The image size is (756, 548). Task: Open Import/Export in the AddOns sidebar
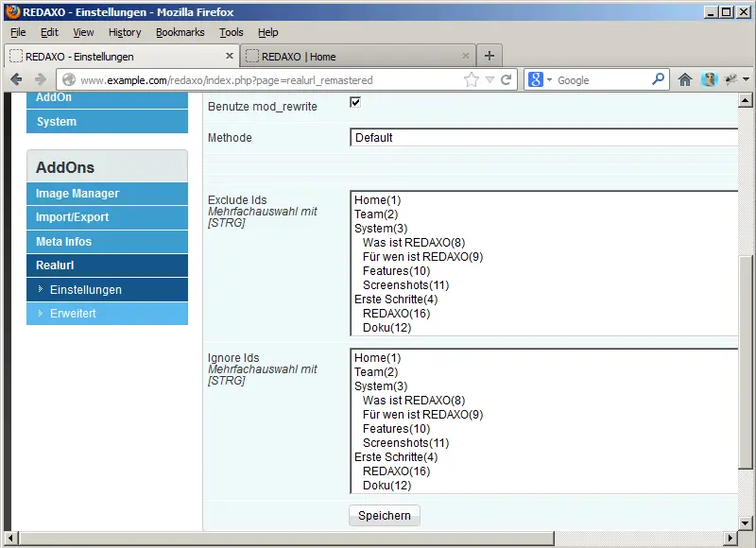107,217
